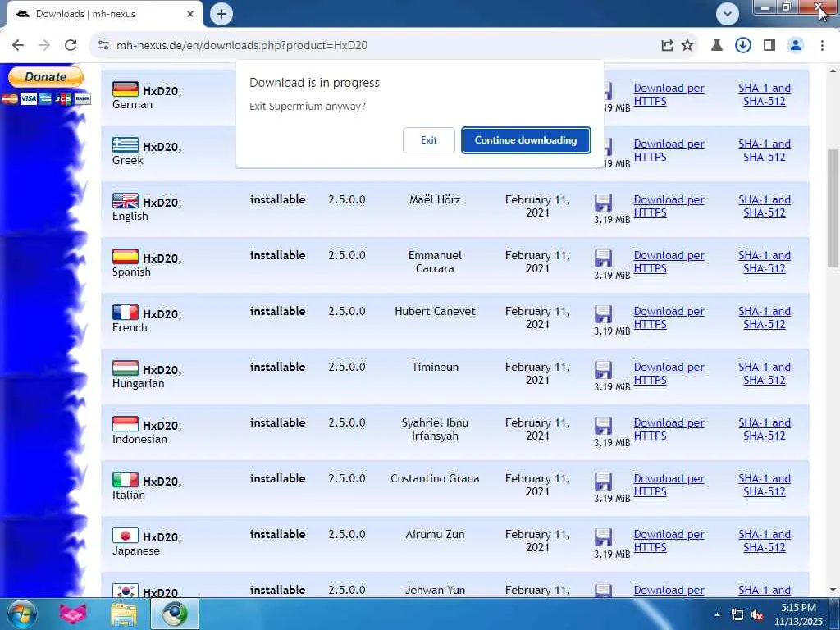This screenshot has width=840, height=630.
Task: Click floppy disk icon in French row
Action: [603, 314]
